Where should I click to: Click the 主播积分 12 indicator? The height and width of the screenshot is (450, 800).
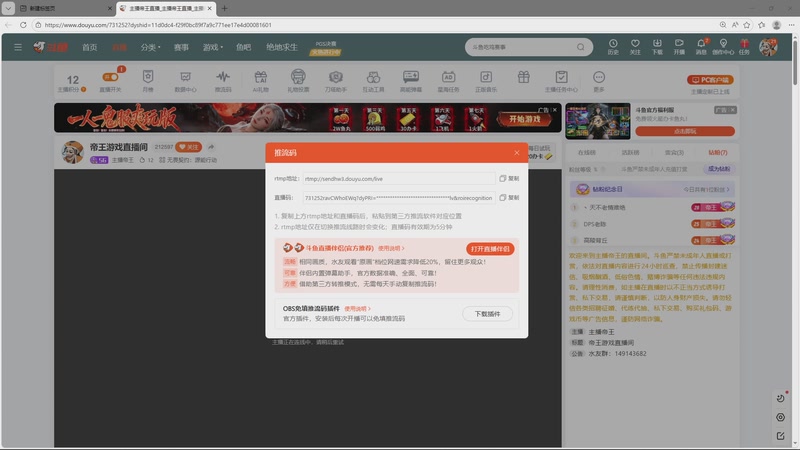click(72, 83)
